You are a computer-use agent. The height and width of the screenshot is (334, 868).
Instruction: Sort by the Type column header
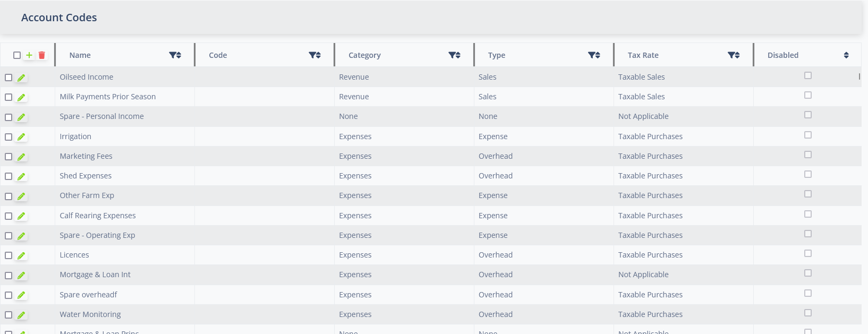tap(497, 55)
